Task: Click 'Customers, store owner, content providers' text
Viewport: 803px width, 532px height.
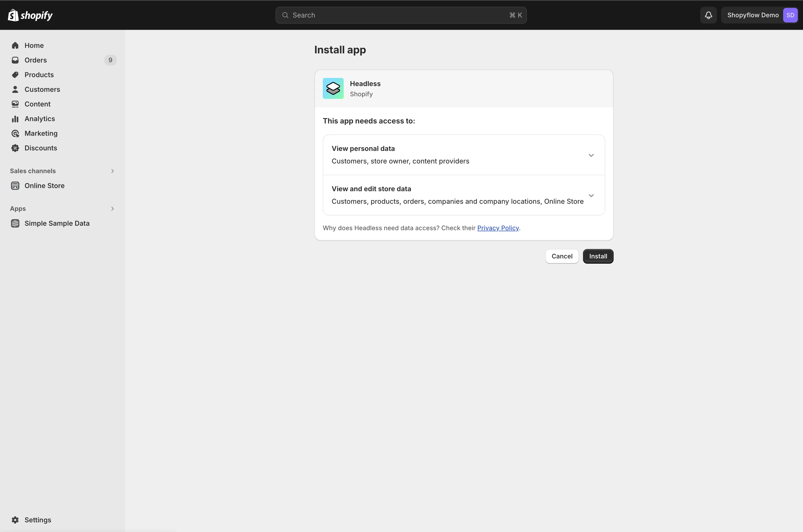Action: point(400,161)
